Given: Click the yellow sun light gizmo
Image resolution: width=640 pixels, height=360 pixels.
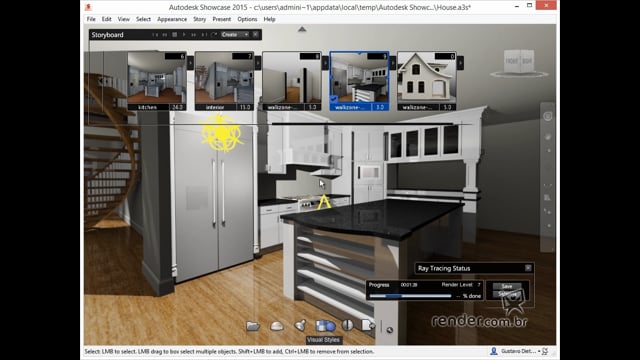Looking at the screenshot, I should click(x=221, y=132).
